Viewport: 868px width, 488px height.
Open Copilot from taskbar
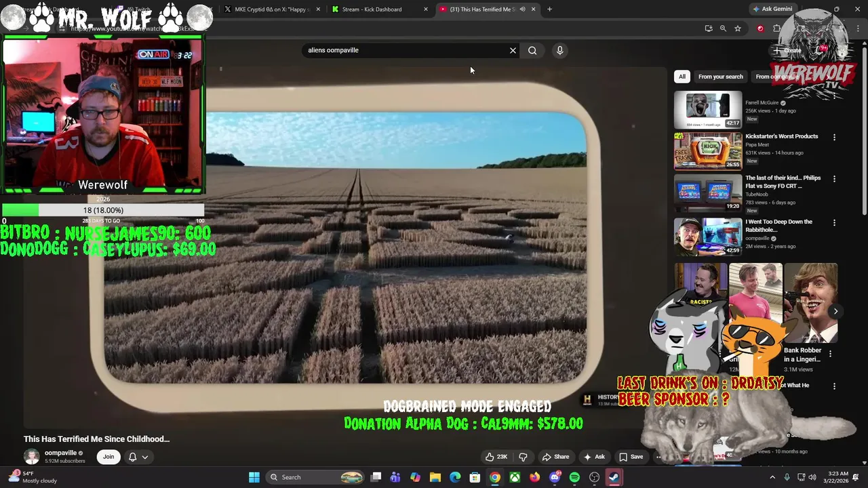tap(415, 477)
